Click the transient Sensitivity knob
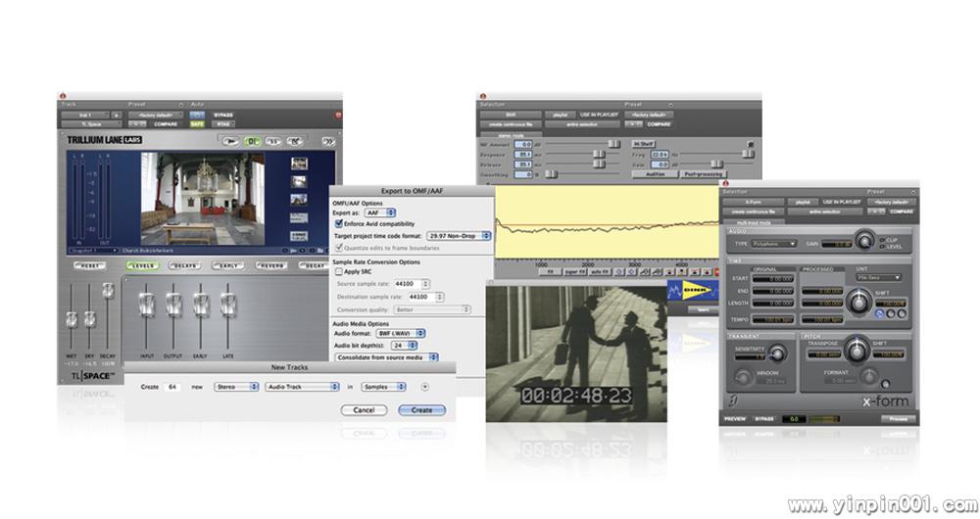Viewport: 980px width, 519px height. pos(777,354)
